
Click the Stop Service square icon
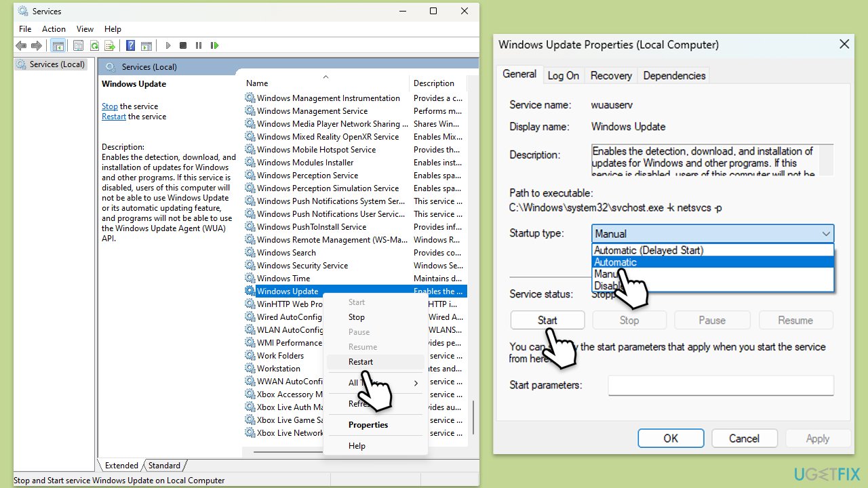tap(183, 45)
